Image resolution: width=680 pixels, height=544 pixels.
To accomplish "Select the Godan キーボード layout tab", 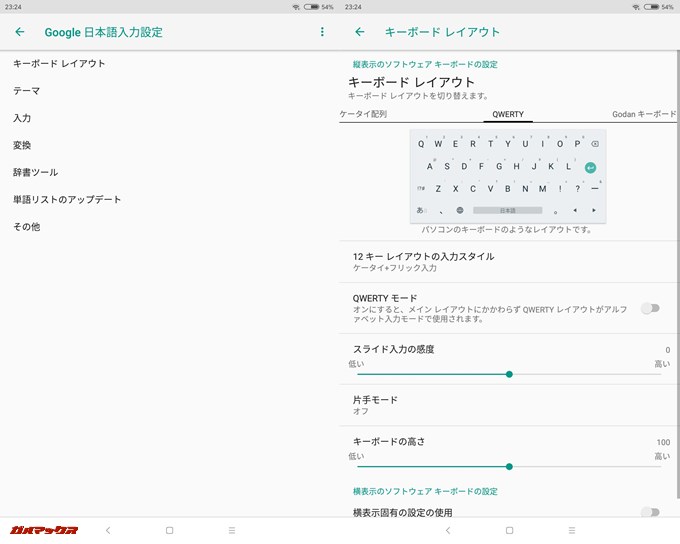I will [x=644, y=114].
